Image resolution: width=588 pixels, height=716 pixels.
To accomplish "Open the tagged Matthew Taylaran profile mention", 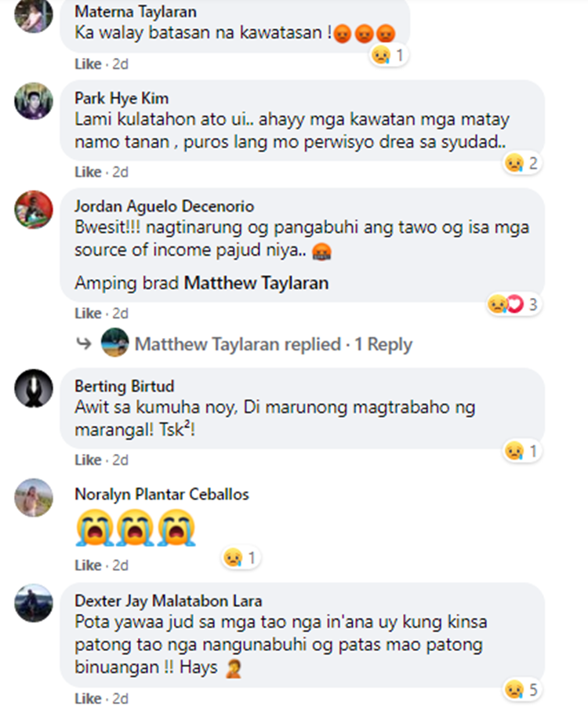I will pos(256,283).
